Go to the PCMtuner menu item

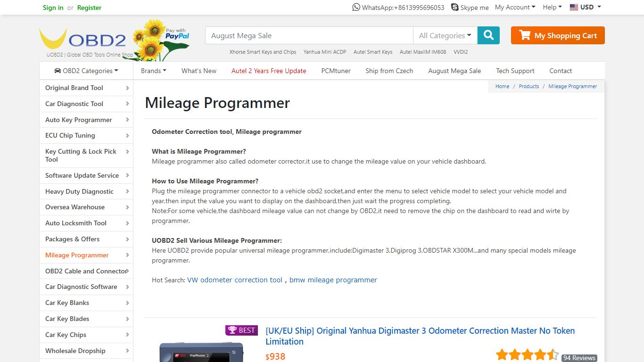click(336, 71)
